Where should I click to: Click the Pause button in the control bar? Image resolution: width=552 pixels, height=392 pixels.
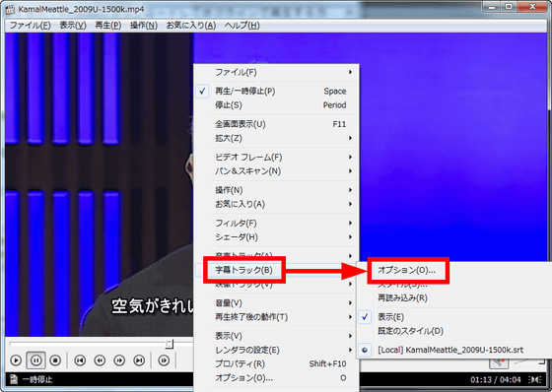tap(35, 360)
